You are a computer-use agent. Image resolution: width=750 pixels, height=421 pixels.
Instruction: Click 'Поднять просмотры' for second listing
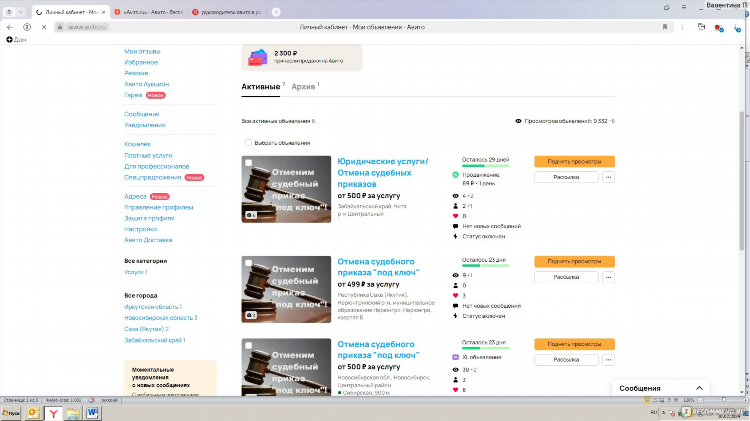pyautogui.click(x=574, y=262)
